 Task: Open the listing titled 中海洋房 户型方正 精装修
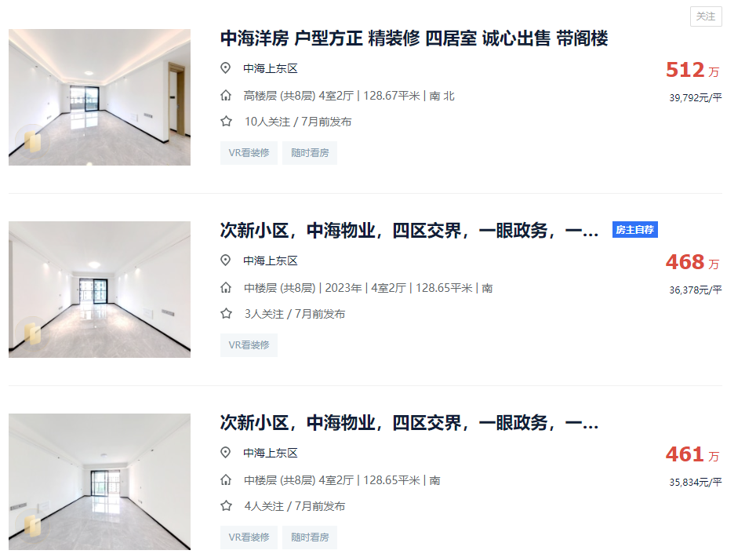pos(413,38)
